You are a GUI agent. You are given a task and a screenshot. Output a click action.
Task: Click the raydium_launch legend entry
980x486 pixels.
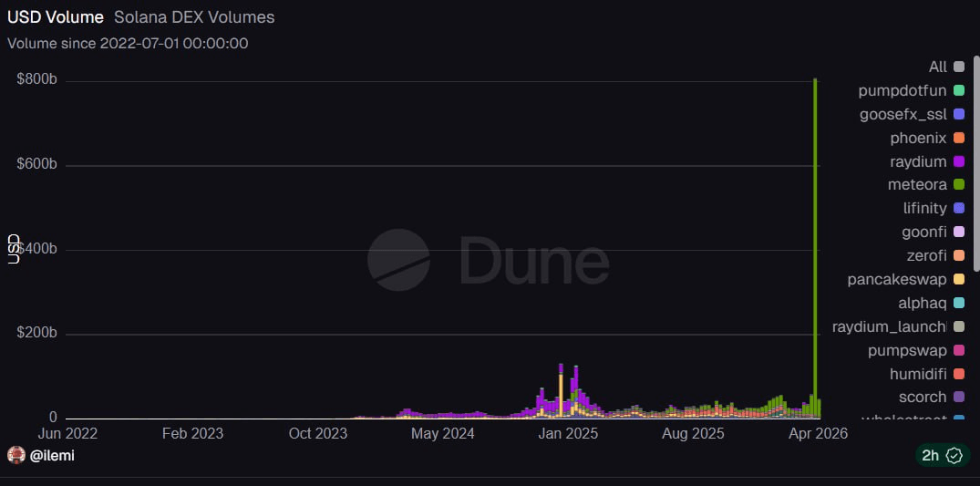tap(889, 326)
